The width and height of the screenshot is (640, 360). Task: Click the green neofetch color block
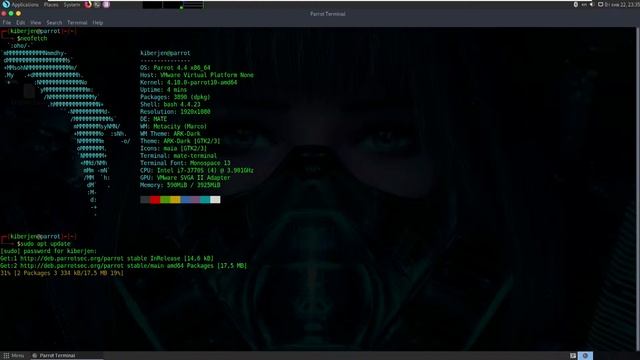165,200
